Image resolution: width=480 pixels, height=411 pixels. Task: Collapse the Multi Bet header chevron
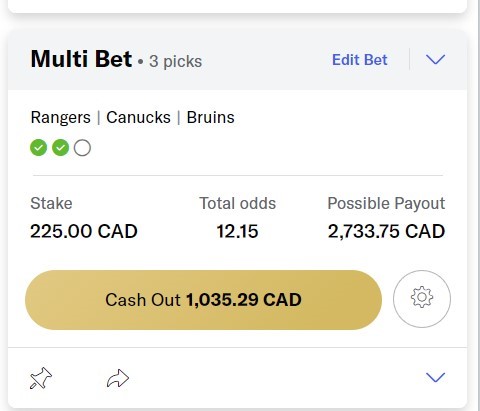click(x=435, y=60)
